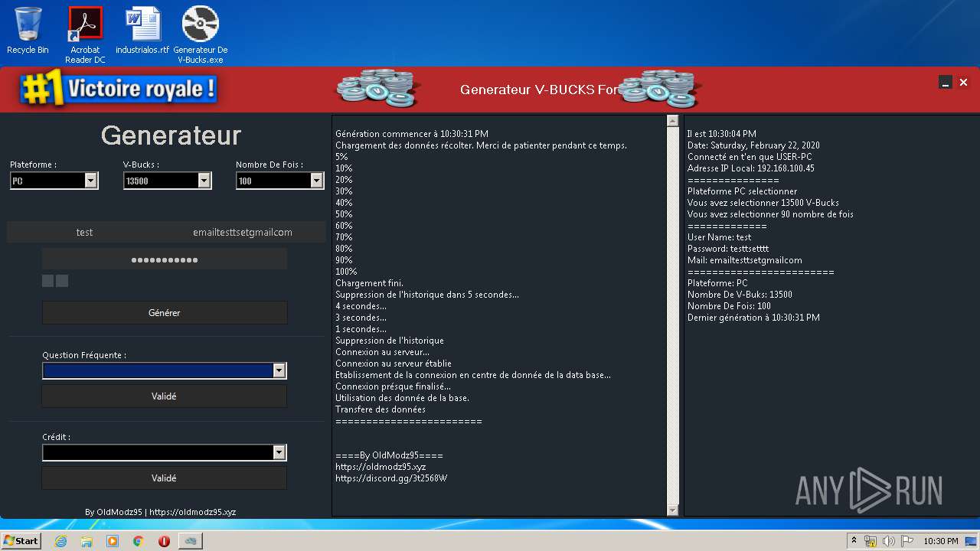Click 'Nombre De V-Buks: 13500' info line
980x551 pixels.
(x=740, y=295)
